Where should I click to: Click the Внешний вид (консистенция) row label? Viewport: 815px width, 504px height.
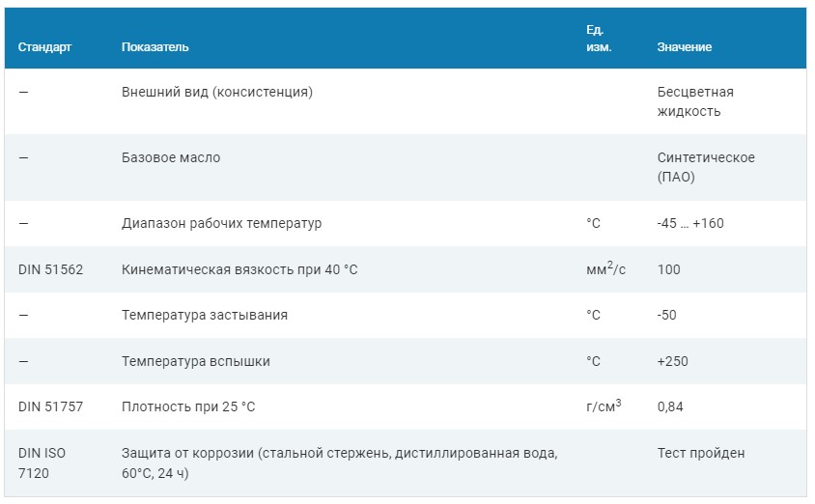click(x=217, y=92)
